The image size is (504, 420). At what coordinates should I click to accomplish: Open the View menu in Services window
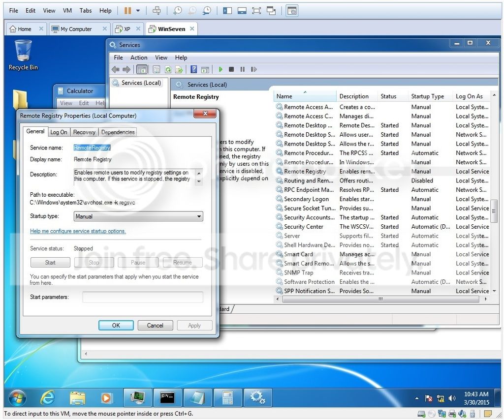(161, 58)
